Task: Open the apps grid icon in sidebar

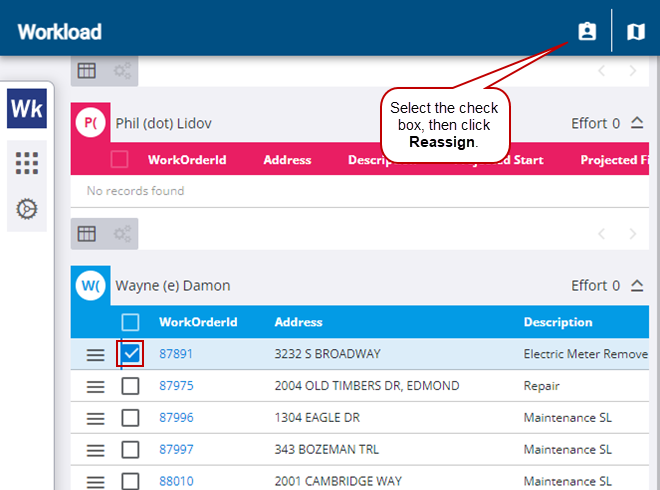Action: (27, 163)
